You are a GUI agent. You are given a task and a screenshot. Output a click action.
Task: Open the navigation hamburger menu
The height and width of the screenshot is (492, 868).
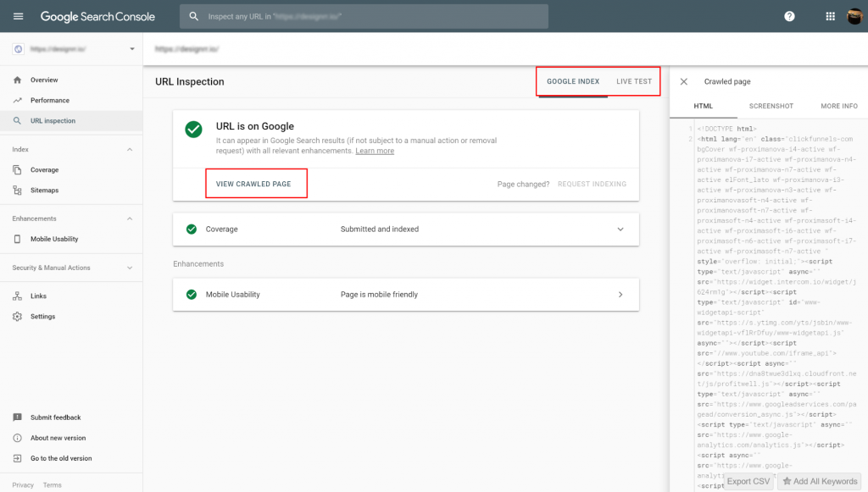(18, 15)
